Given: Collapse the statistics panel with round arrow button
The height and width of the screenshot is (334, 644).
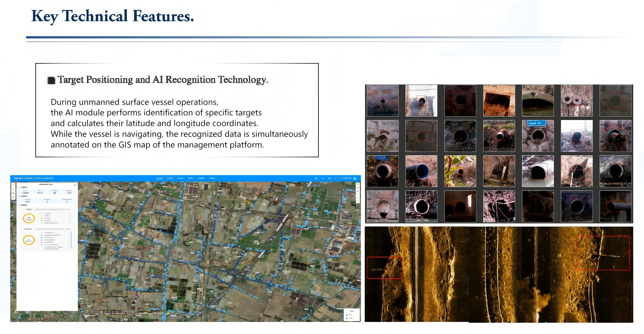Looking at the screenshot, I should [x=75, y=185].
